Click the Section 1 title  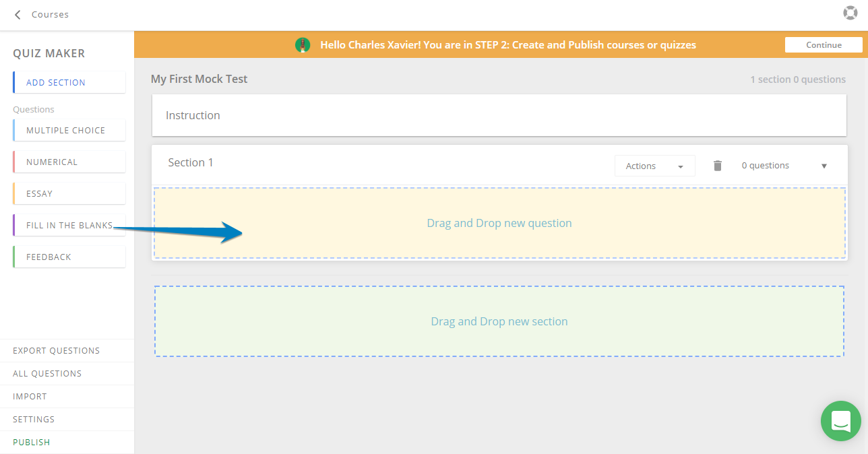pos(191,162)
